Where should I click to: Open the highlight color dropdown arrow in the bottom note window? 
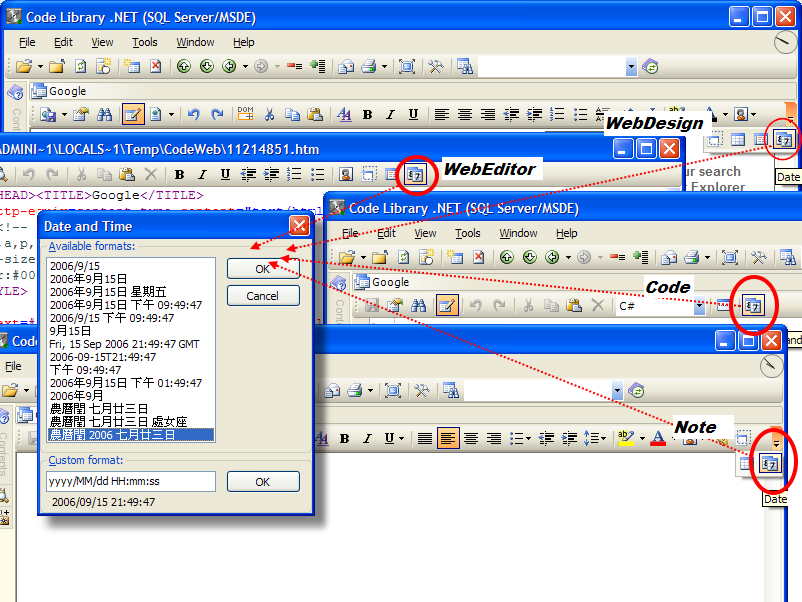click(x=642, y=438)
